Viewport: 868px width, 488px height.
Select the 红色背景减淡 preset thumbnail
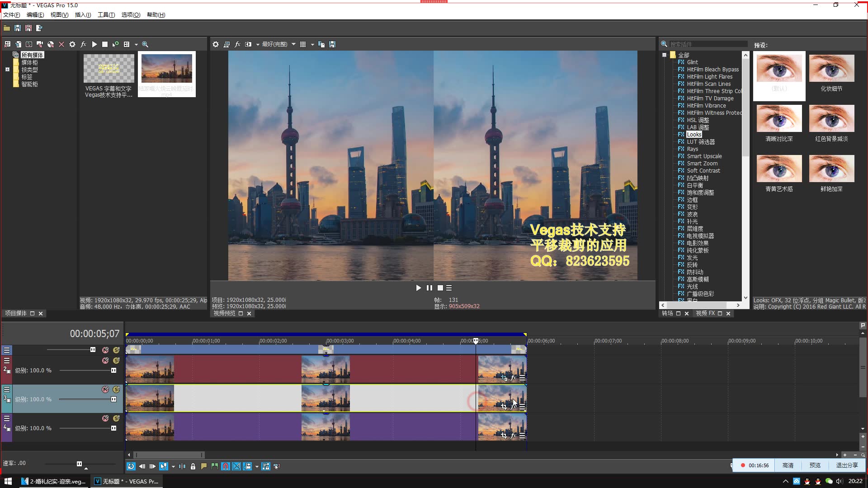[x=831, y=119]
